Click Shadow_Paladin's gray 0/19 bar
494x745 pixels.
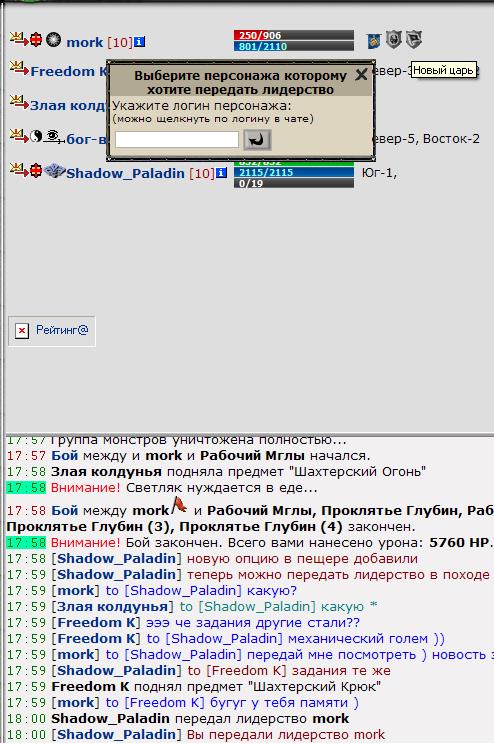click(294, 183)
